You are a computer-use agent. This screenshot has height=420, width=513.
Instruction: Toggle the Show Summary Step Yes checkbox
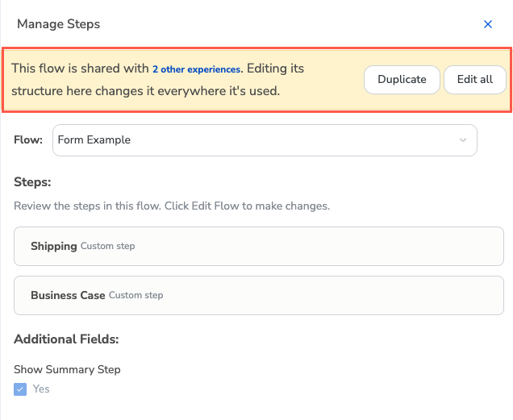(20, 389)
